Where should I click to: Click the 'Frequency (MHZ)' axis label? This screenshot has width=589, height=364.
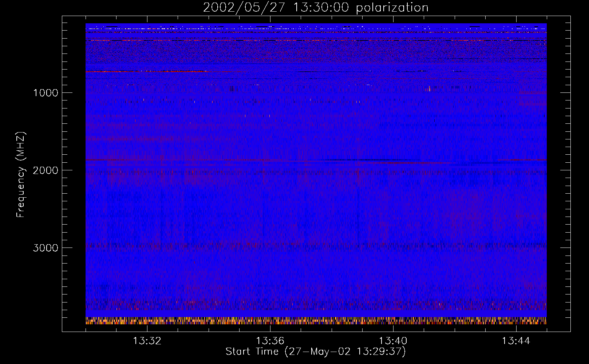coord(21,174)
